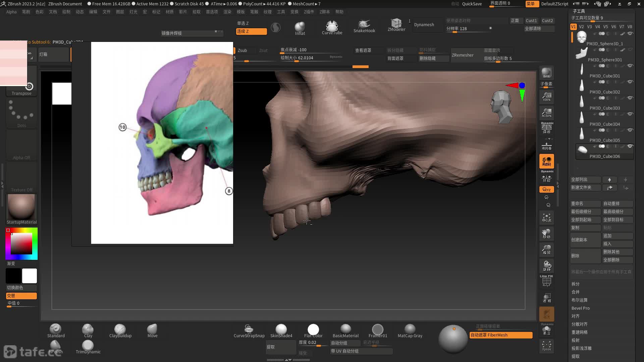Expand the 对齐 section
This screenshot has width=644, height=362.
[576, 316]
